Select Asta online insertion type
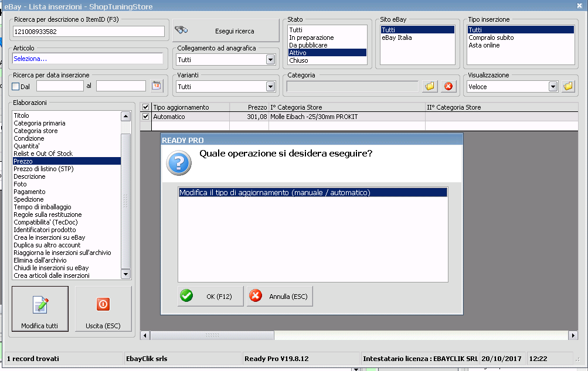Viewport: 588px width, 371px height. tap(521, 45)
